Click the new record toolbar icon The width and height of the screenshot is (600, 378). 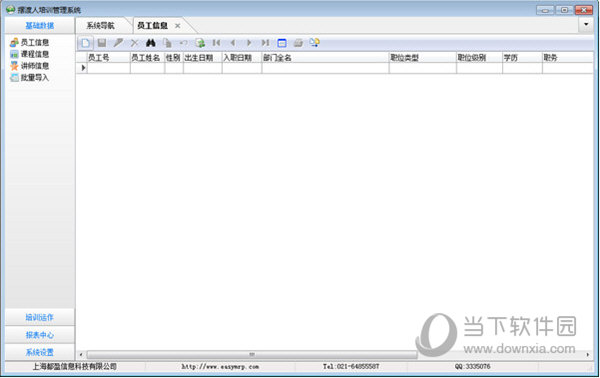(85, 43)
